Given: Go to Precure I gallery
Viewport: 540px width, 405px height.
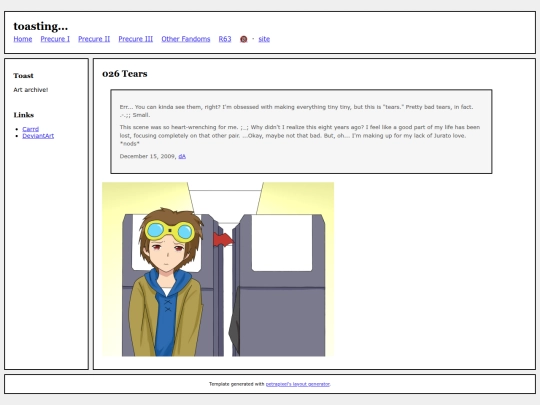Looking at the screenshot, I should coord(55,39).
